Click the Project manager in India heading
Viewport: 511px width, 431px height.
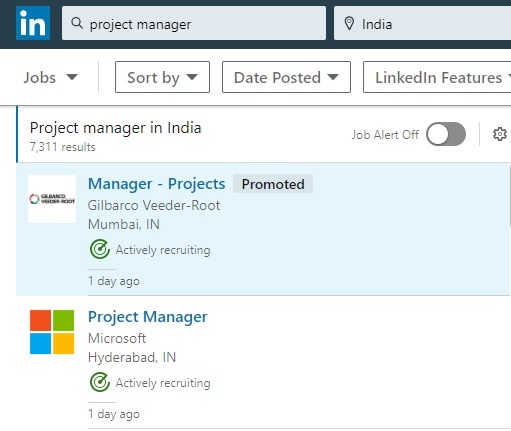[116, 128]
